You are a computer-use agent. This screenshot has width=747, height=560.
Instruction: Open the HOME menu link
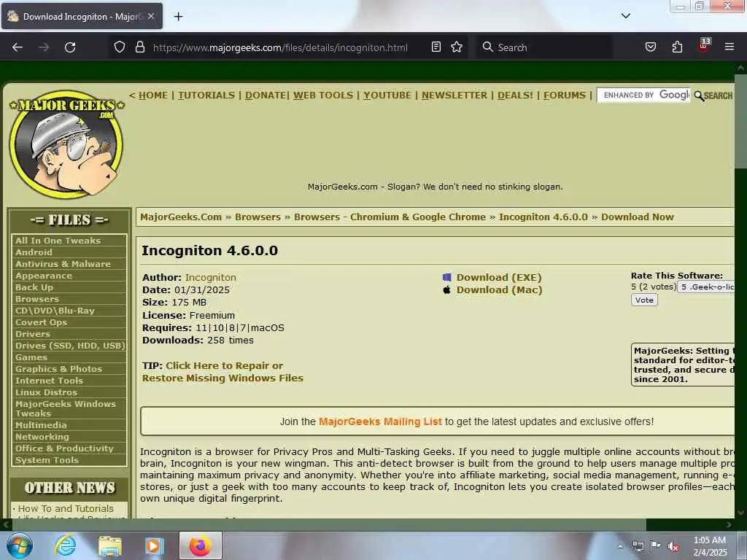153,96
